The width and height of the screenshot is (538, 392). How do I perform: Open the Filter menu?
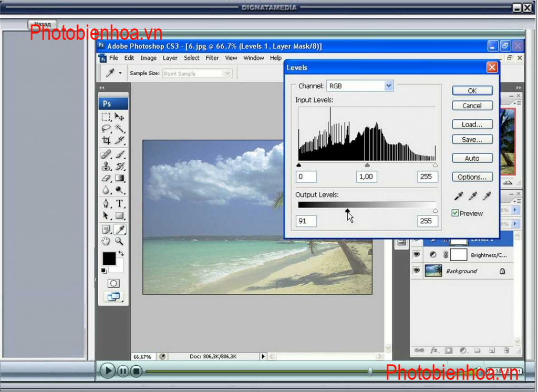pos(212,58)
